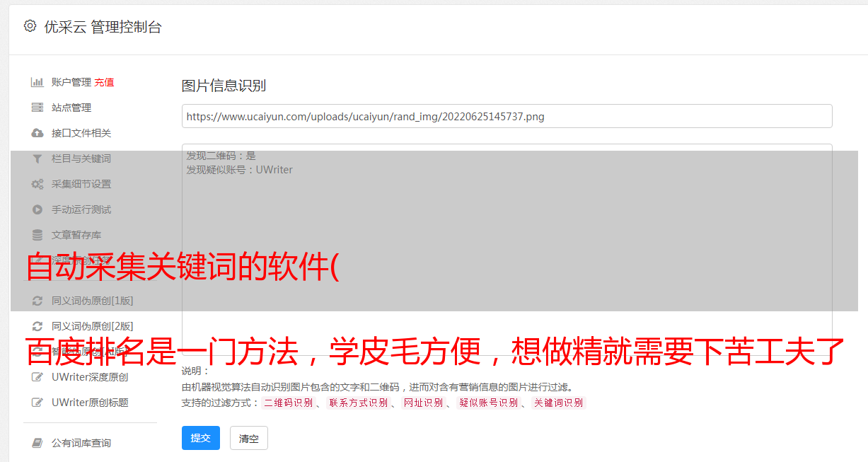Click the 图片信息识别 heading
This screenshot has width=868, height=462.
coord(224,86)
